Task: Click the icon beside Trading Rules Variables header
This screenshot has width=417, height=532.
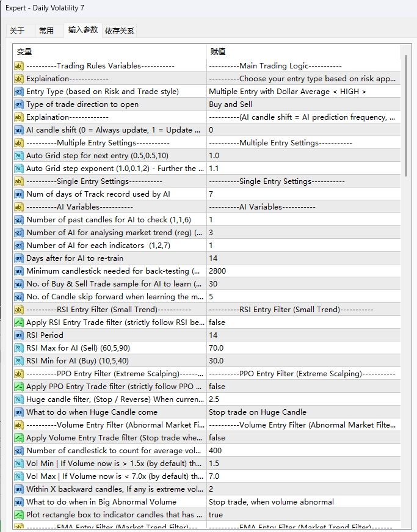Action: 18,66
